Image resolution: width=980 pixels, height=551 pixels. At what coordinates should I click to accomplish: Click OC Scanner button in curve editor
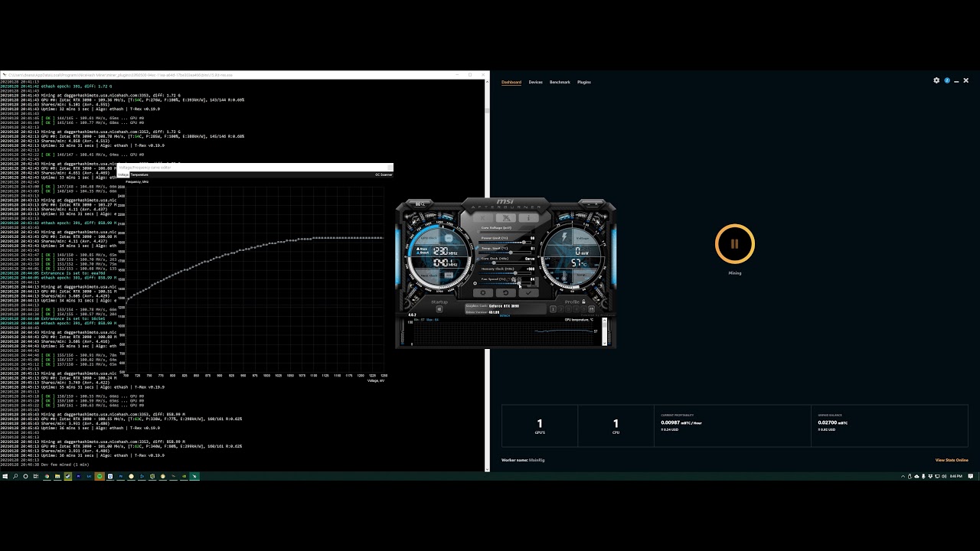click(x=384, y=174)
